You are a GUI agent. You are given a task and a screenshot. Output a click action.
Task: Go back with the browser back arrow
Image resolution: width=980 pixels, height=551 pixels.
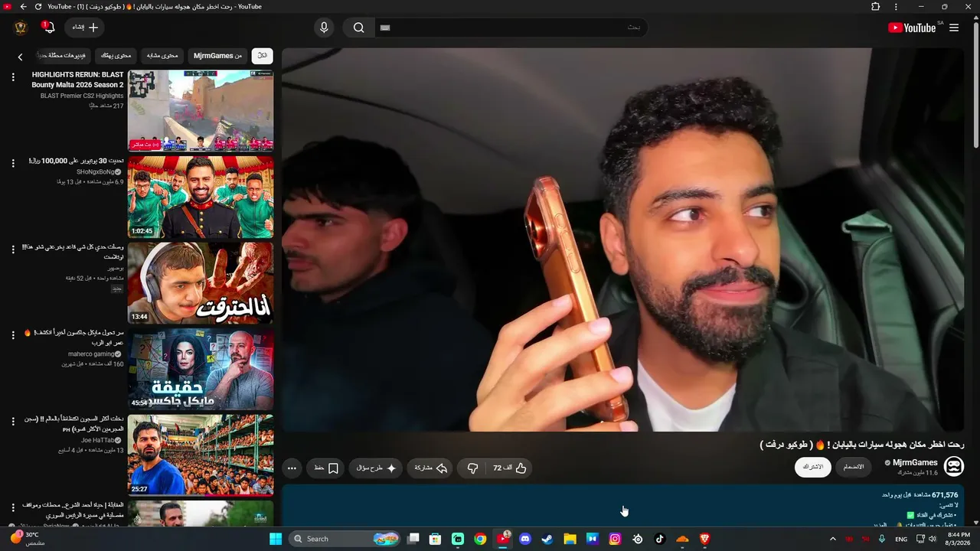coord(23,7)
